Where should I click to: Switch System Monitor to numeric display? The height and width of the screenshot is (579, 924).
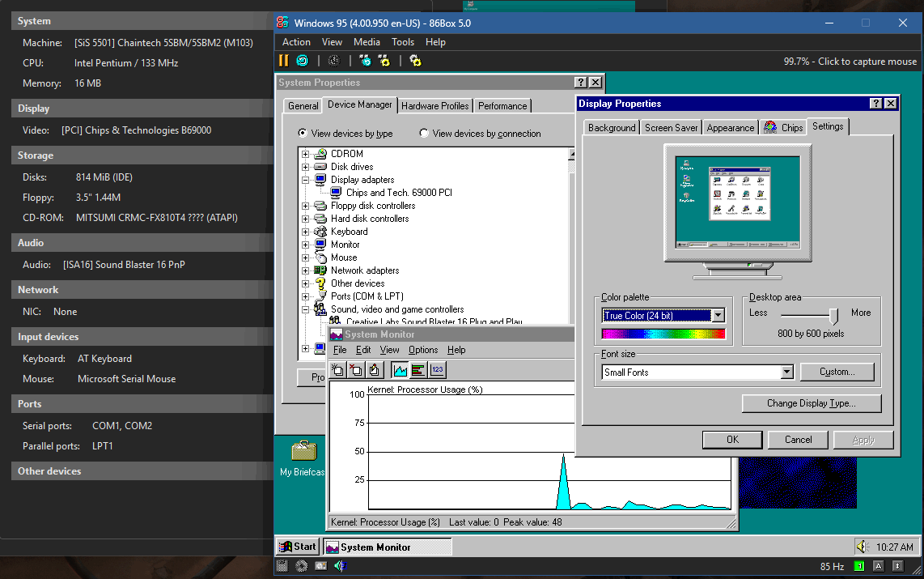coord(437,369)
